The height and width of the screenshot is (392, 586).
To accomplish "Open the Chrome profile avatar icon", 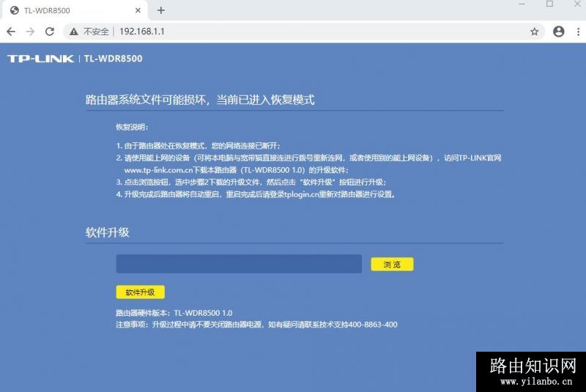I will pyautogui.click(x=558, y=32).
